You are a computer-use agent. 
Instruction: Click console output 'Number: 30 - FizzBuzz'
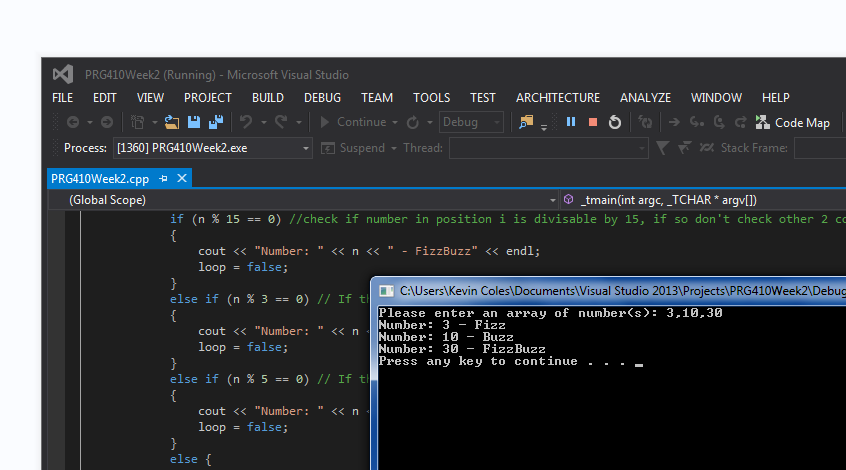point(462,349)
